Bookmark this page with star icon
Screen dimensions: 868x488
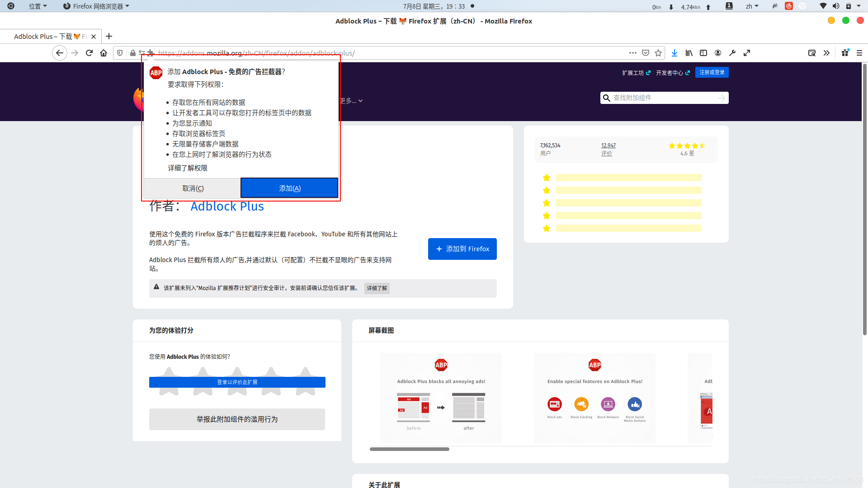point(658,53)
